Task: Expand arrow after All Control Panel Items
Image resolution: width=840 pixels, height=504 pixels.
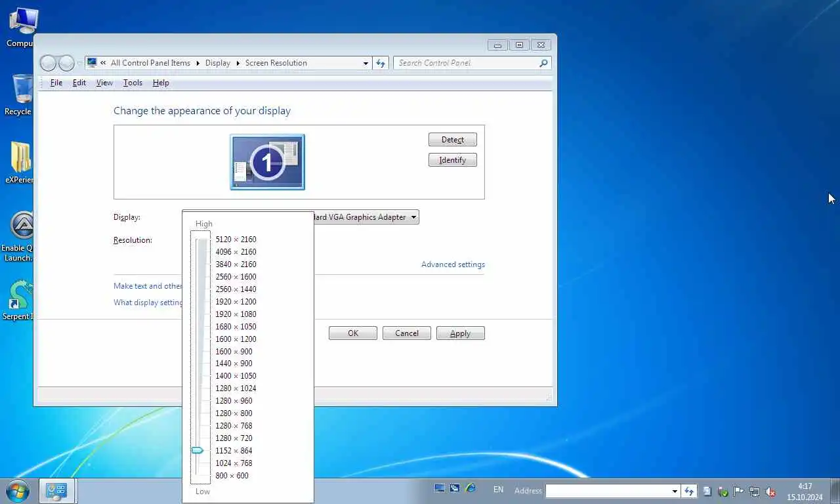Action: pos(198,63)
